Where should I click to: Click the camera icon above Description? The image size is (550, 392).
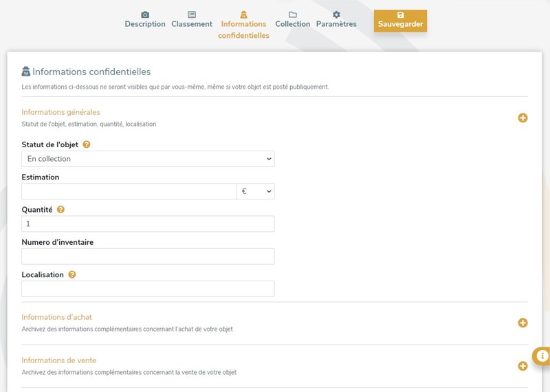145,14
